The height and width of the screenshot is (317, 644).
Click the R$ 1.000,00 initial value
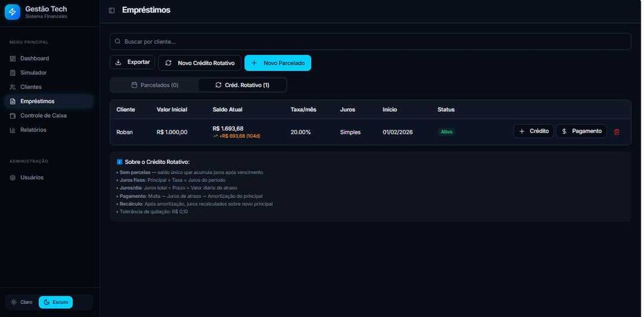(172, 132)
